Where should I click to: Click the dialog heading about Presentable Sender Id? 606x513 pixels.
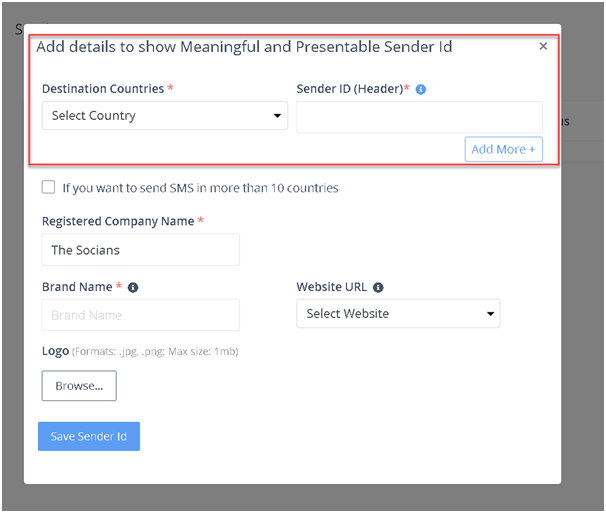244,47
